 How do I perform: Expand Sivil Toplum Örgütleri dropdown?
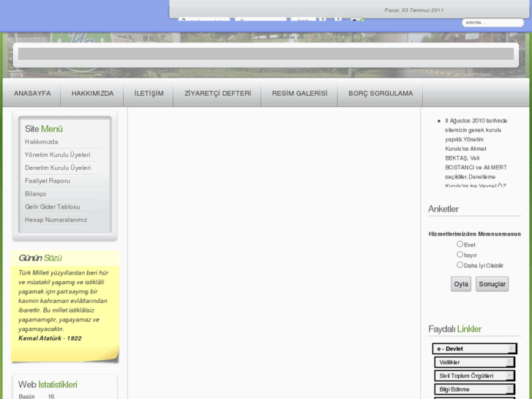tap(475, 376)
